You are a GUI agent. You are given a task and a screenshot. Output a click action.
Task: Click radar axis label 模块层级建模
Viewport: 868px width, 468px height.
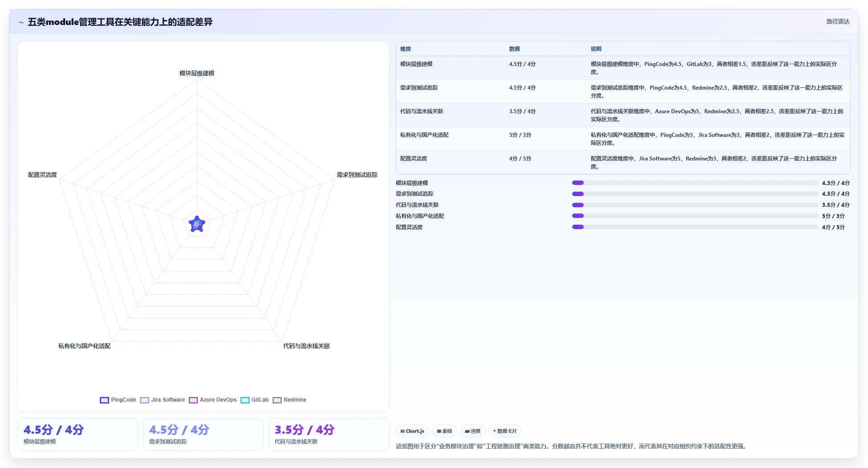tap(197, 73)
